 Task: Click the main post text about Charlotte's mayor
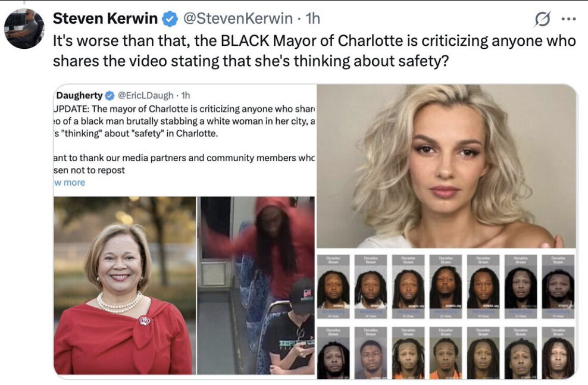(x=314, y=51)
